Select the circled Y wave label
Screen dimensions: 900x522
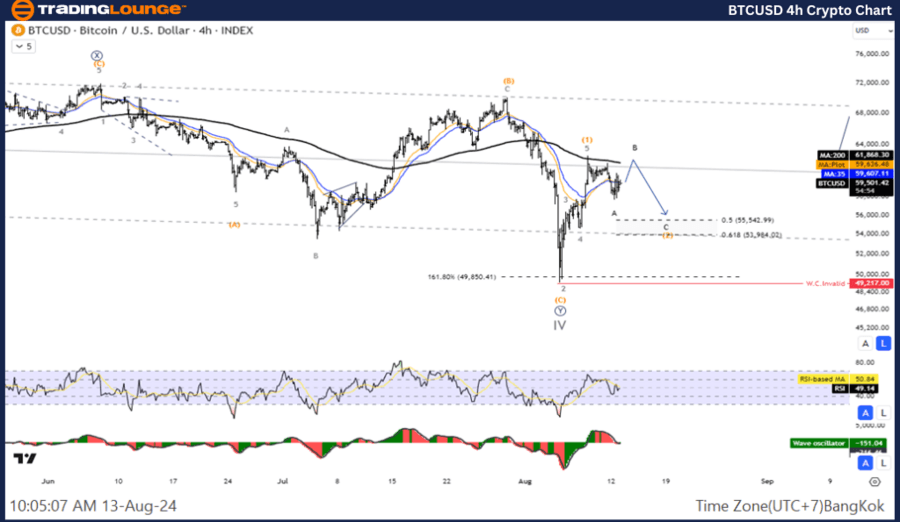[560, 311]
